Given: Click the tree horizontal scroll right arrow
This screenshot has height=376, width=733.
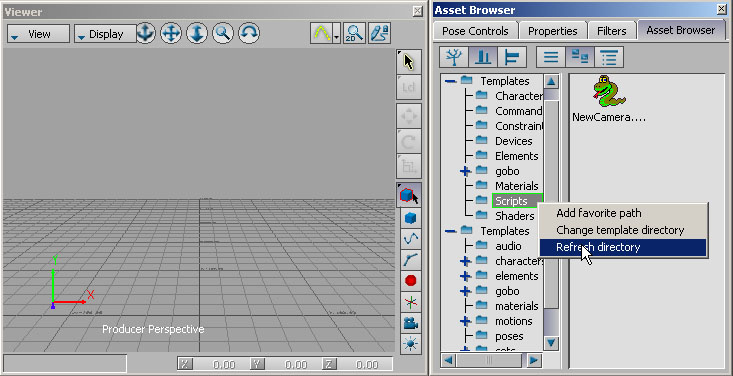Looking at the screenshot, I should click(x=534, y=360).
